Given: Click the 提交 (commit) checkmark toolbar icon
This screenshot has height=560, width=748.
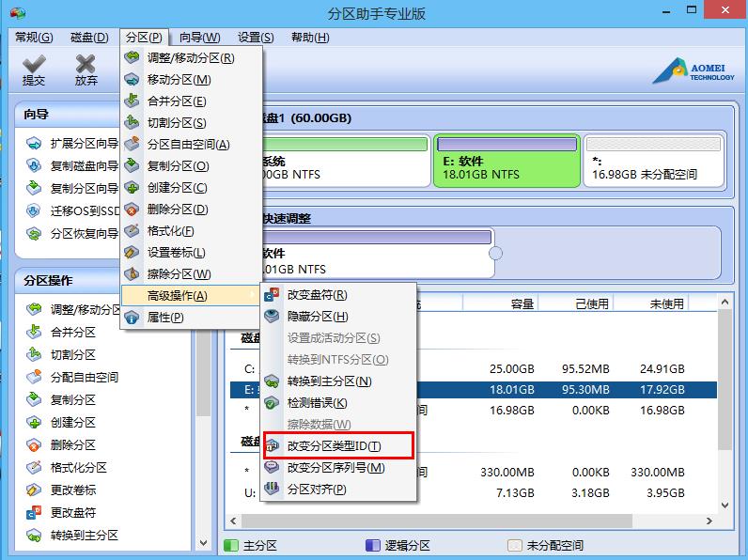Looking at the screenshot, I should [x=34, y=64].
